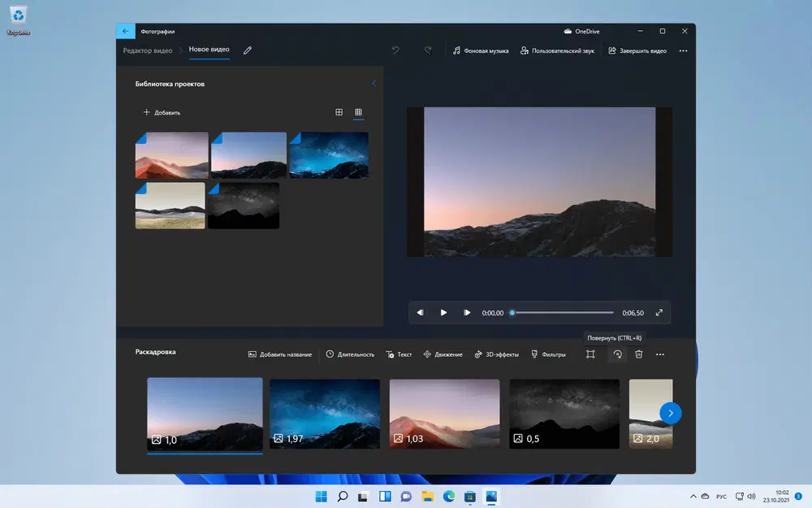The image size is (812, 508).
Task: Delete selected clip with trash icon
Action: click(x=639, y=354)
